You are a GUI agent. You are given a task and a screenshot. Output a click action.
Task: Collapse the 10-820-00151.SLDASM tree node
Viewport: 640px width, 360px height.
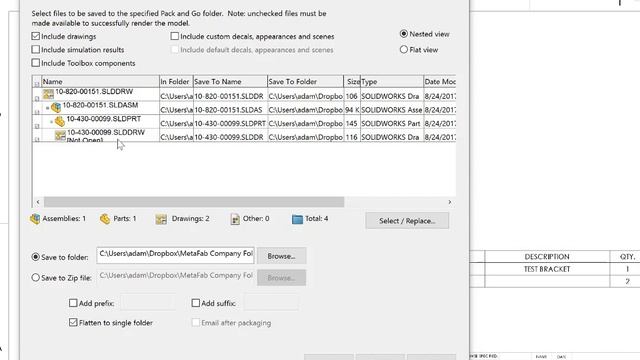[47, 108]
